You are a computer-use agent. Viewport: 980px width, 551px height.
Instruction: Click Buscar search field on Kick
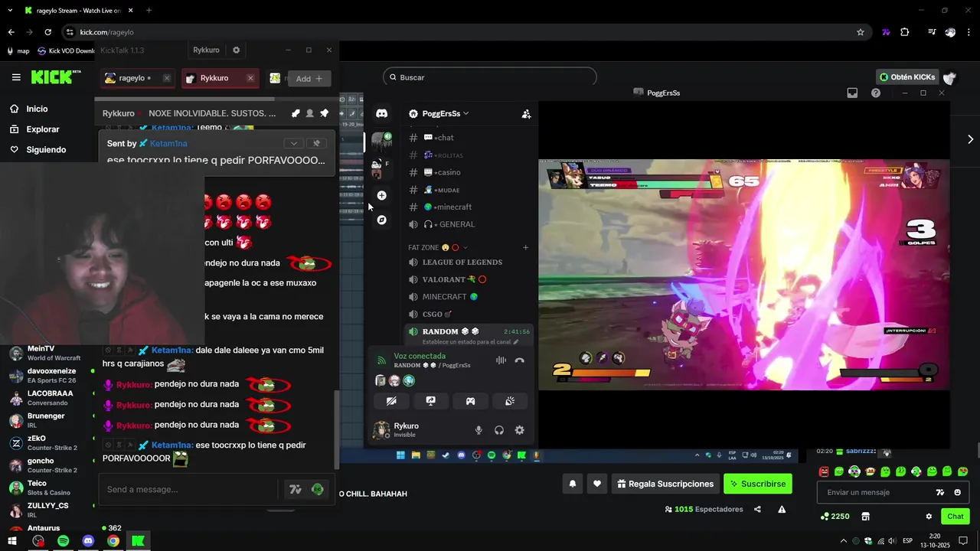point(490,77)
